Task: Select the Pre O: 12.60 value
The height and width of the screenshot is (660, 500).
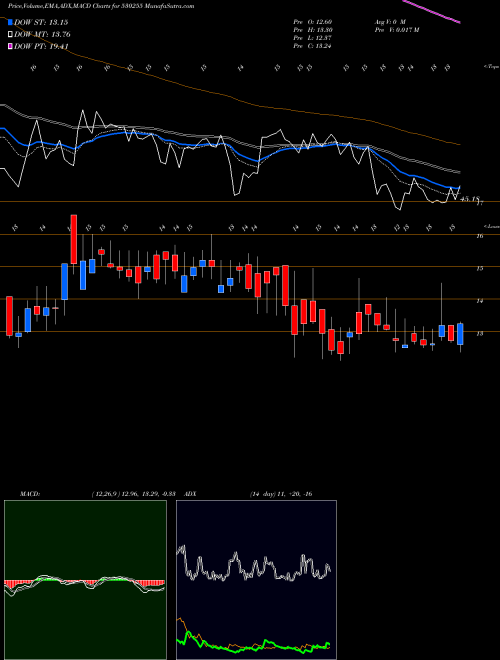Action: pos(312,22)
